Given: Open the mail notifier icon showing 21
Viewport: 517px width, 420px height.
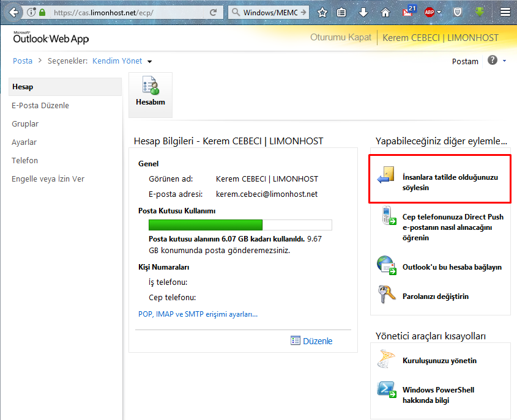Looking at the screenshot, I should [x=409, y=11].
